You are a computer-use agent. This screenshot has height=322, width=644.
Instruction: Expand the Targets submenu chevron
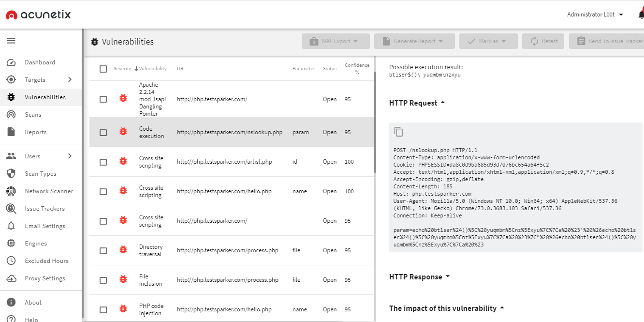tap(70, 79)
